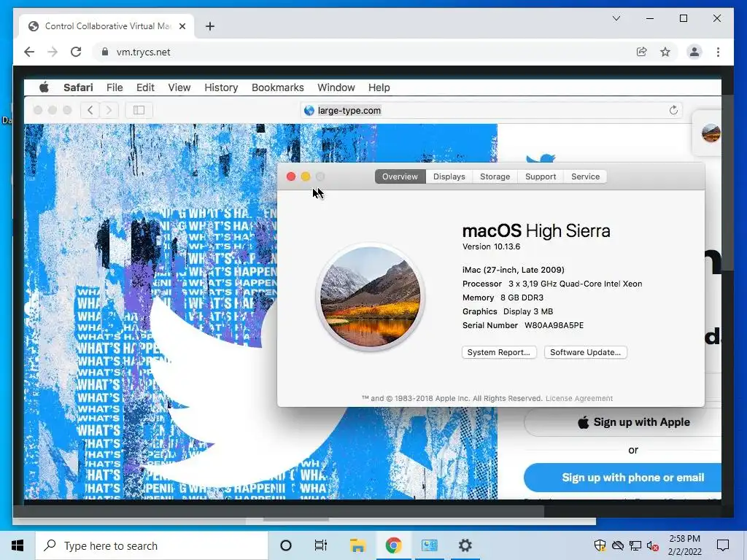Open the Chrome tab search chevron

(616, 18)
